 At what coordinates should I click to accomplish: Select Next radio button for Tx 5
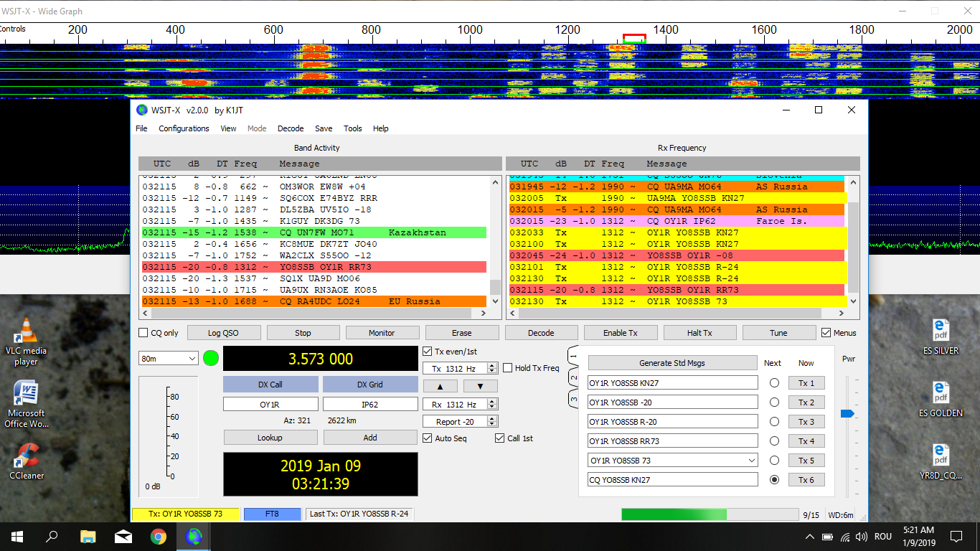pyautogui.click(x=774, y=461)
